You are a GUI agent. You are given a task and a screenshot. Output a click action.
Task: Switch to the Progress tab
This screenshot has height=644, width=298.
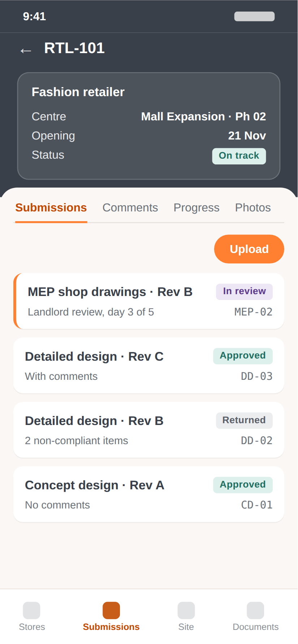pos(196,208)
